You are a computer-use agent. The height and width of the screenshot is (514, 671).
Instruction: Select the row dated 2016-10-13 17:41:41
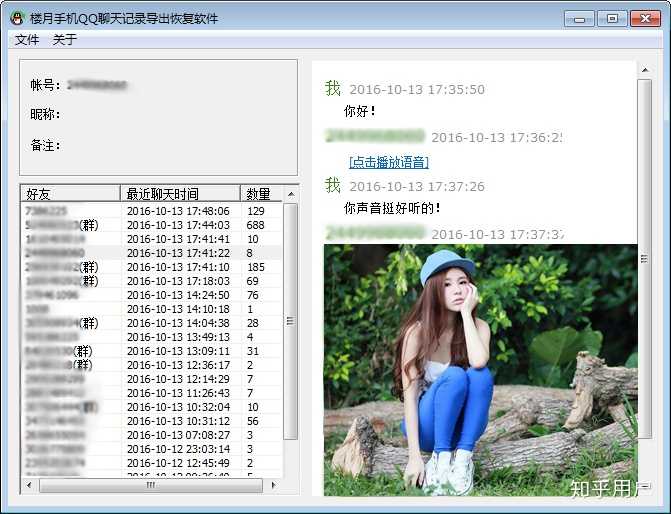(x=151, y=239)
